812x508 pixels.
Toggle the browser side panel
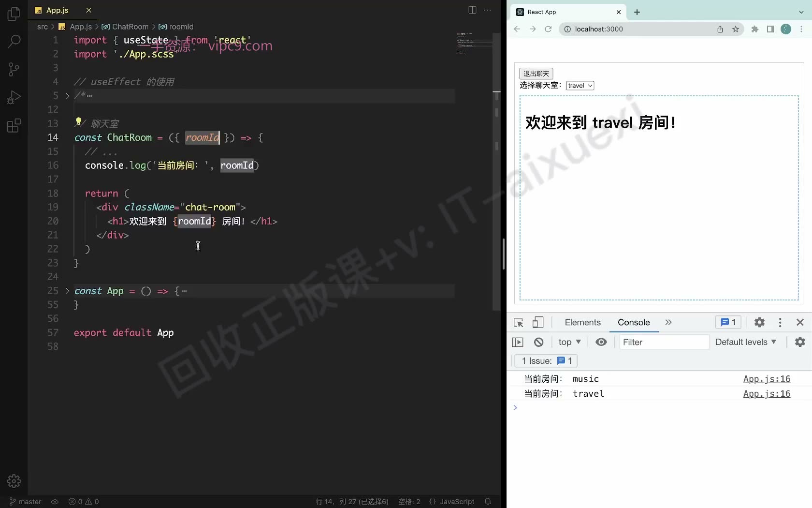coord(770,29)
